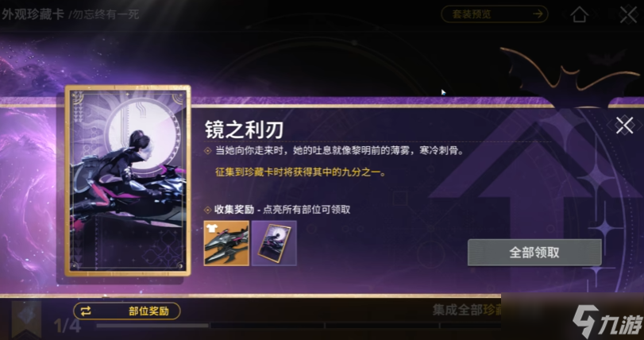Click the 集成全部珍藏 reward label

[x=467, y=310]
